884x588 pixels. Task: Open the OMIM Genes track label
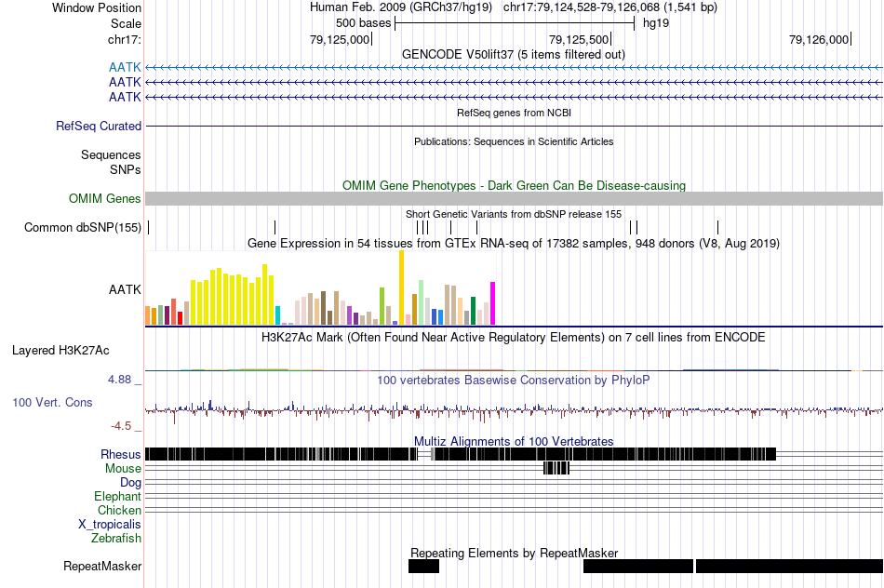104,198
